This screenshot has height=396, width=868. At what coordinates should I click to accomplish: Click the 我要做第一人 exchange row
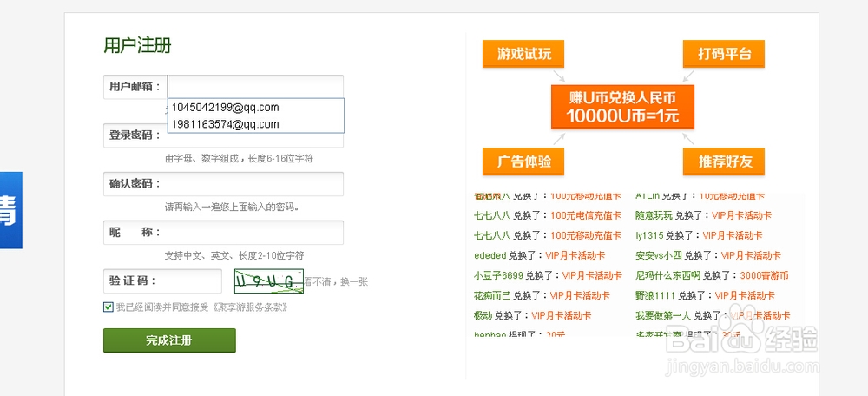point(713,316)
